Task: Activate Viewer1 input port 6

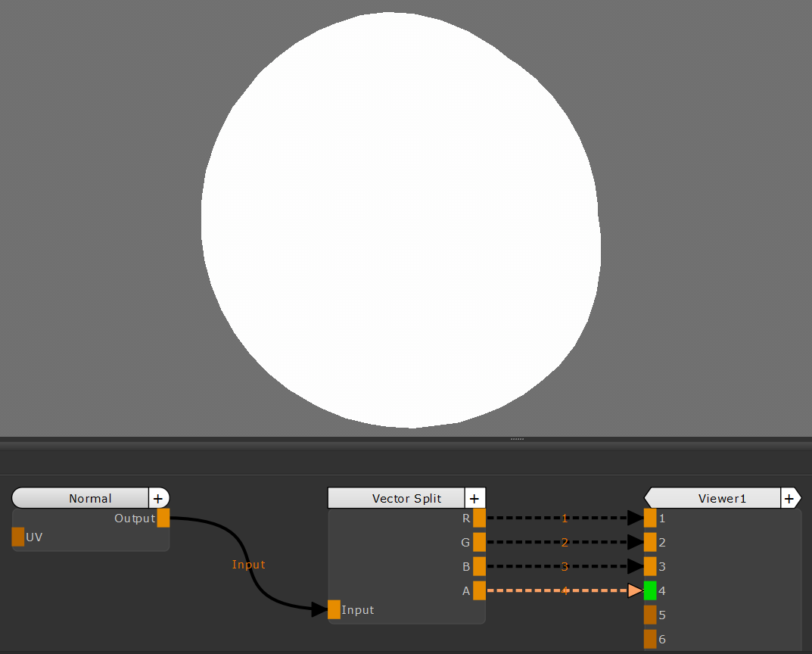Action: pyautogui.click(x=650, y=639)
